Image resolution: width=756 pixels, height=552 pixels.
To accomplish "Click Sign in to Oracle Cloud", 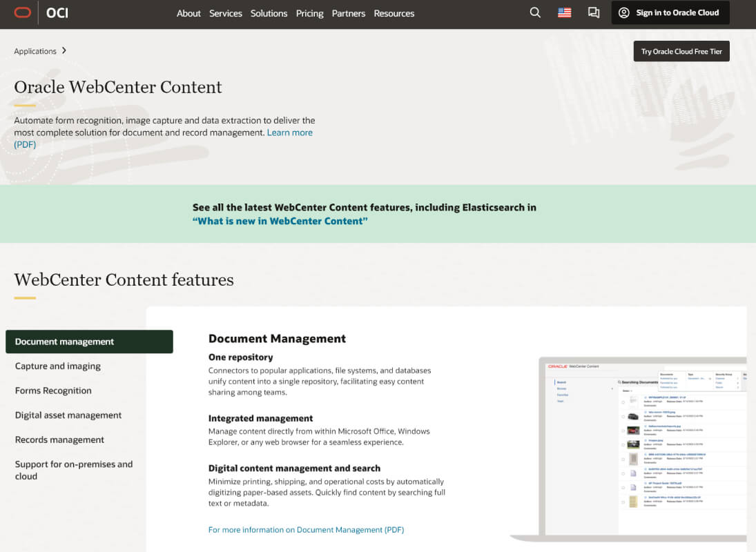I will (x=670, y=12).
